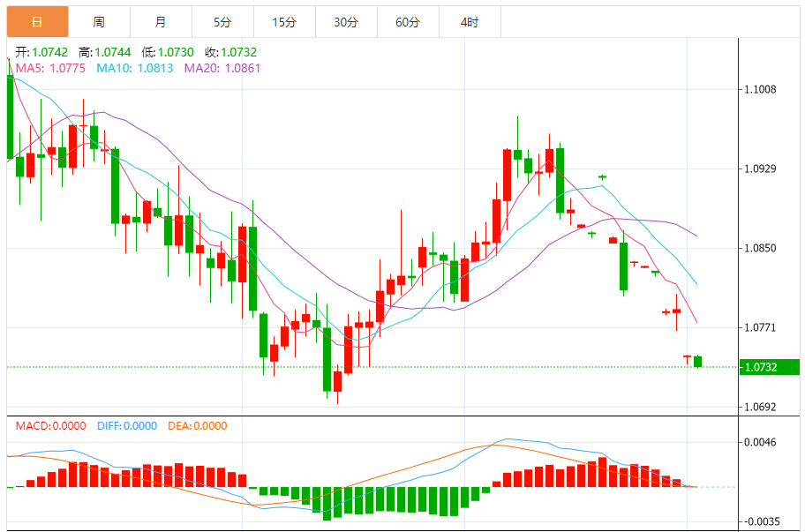Select the 日 daily timeframe tab
The width and height of the screenshot is (805, 532).
pyautogui.click(x=37, y=22)
